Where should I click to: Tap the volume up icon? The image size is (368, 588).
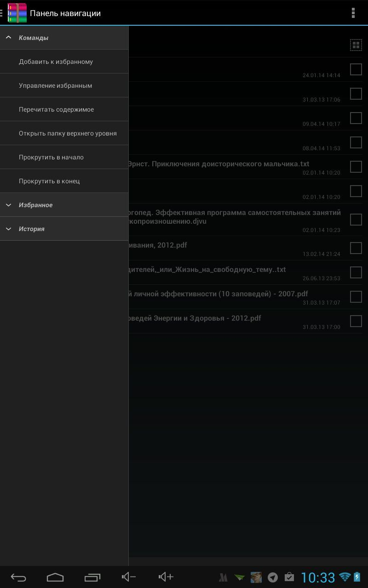[166, 577]
